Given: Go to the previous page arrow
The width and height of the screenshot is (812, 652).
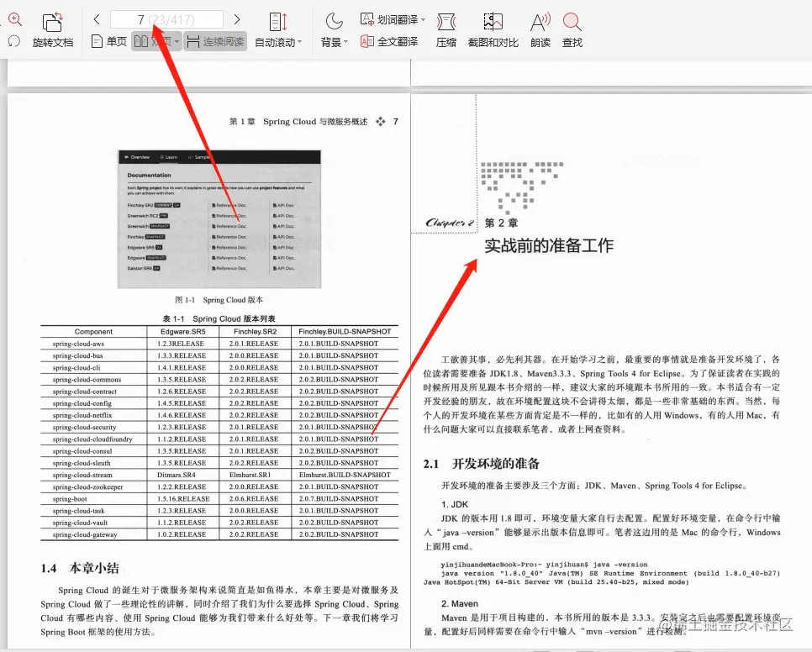Looking at the screenshot, I should coord(97,19).
